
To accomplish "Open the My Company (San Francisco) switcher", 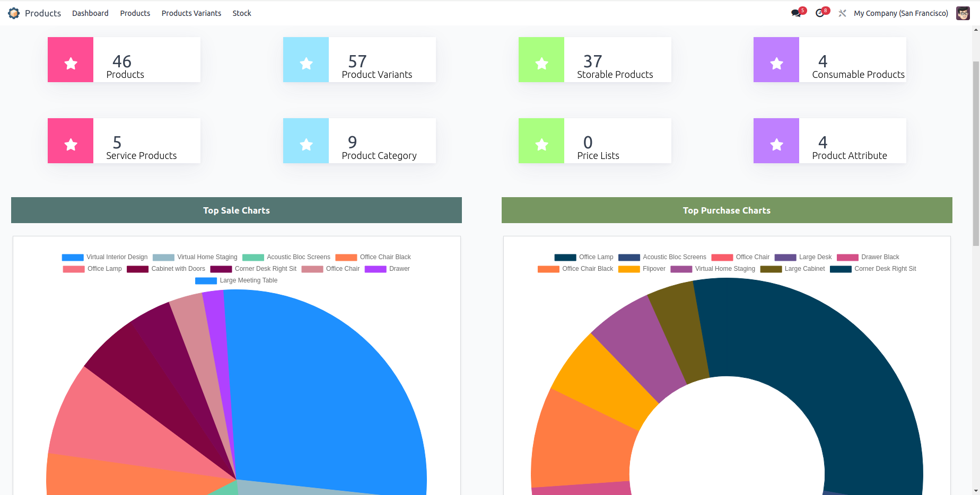I will [x=901, y=13].
